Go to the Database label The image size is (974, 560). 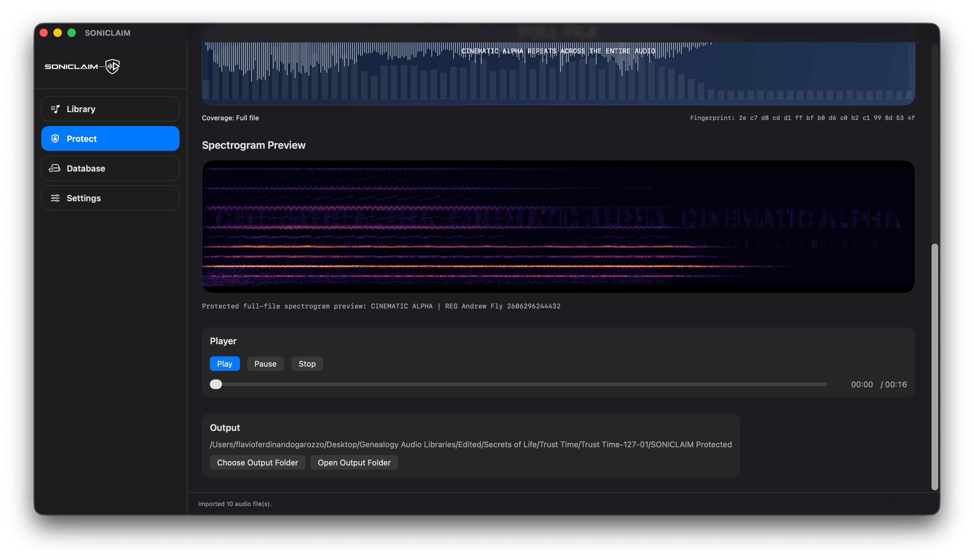coord(86,168)
